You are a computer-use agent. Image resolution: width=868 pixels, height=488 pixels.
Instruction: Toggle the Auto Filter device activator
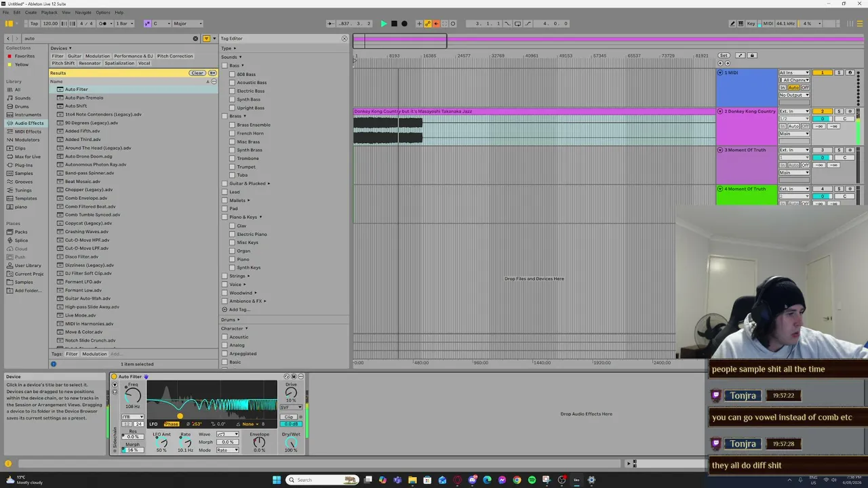(x=114, y=377)
